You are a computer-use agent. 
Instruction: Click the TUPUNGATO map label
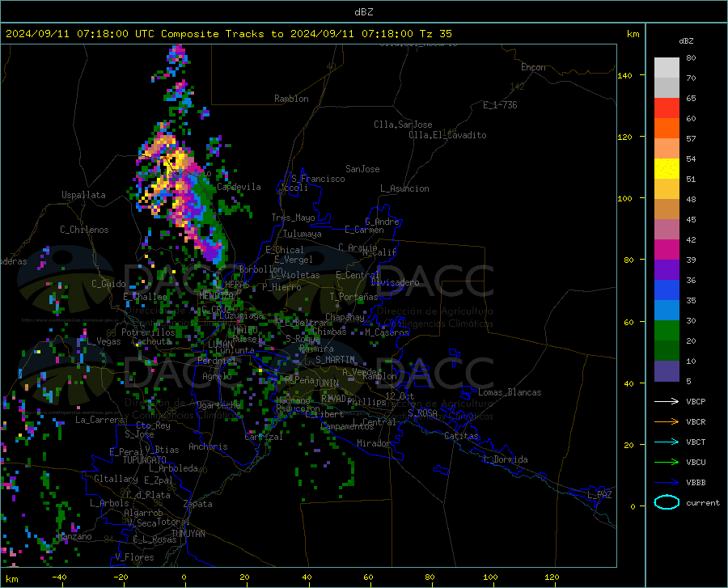coord(145,460)
